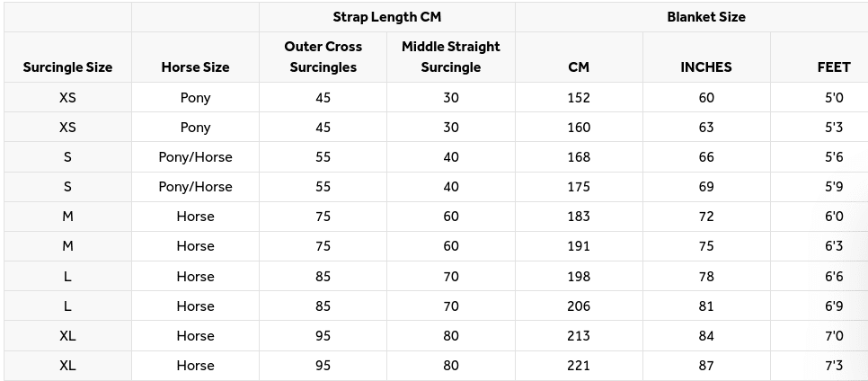
Task: Click the 63 inches cell
Action: pos(706,128)
